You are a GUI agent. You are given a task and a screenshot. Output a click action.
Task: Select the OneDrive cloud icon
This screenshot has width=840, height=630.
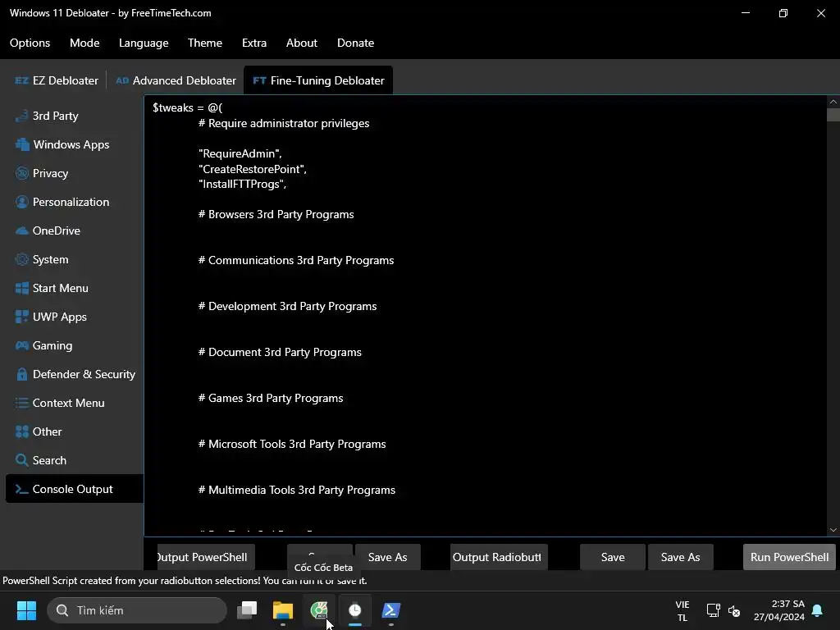tap(22, 231)
